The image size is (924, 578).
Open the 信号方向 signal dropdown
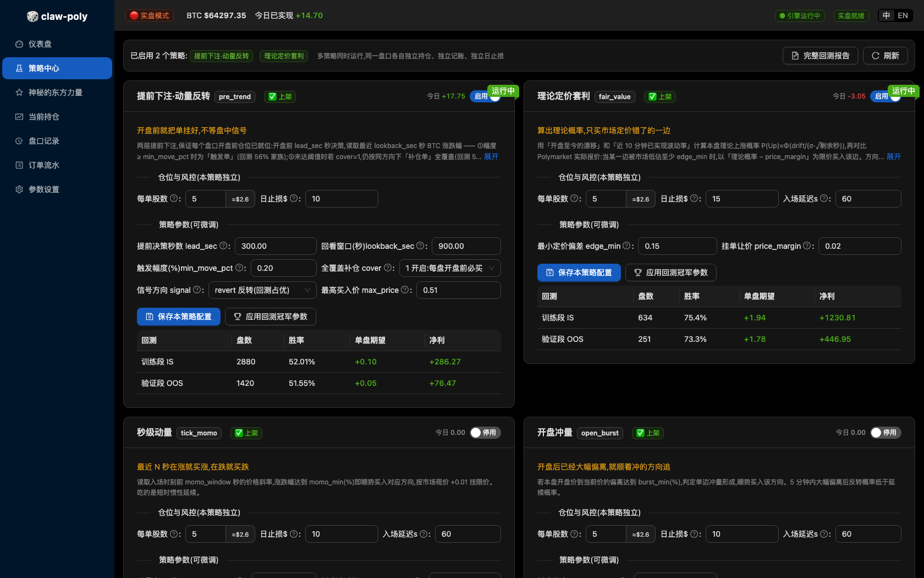(262, 290)
